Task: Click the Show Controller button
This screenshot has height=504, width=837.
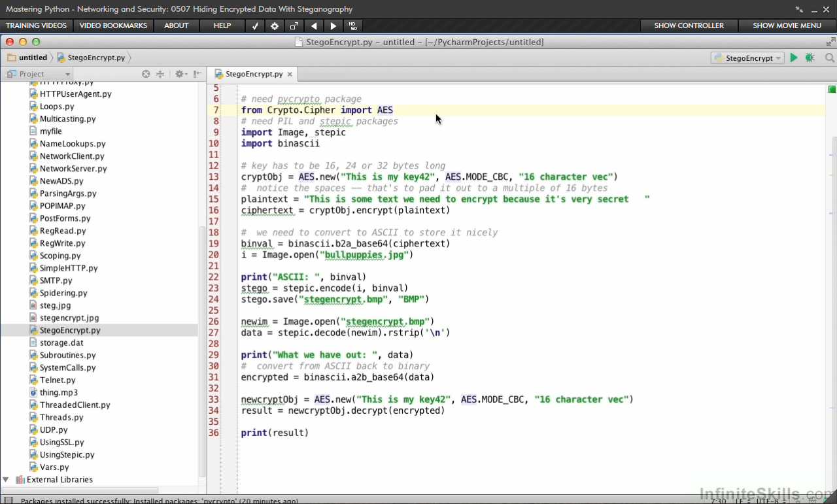Action: coord(689,25)
